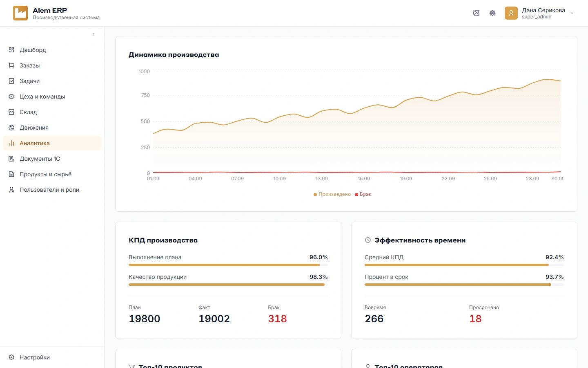
Task: Click the Средний КПД progress bar
Action: tap(464, 265)
